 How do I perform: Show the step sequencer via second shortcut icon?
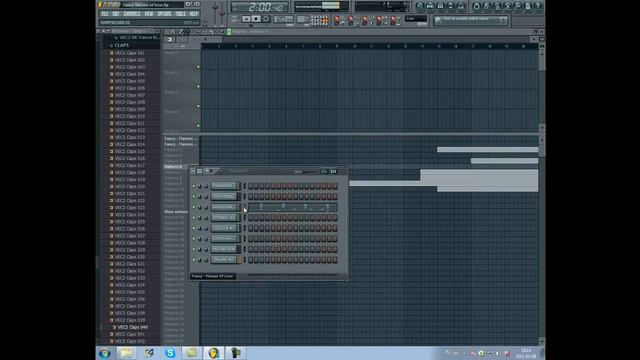click(430, 6)
